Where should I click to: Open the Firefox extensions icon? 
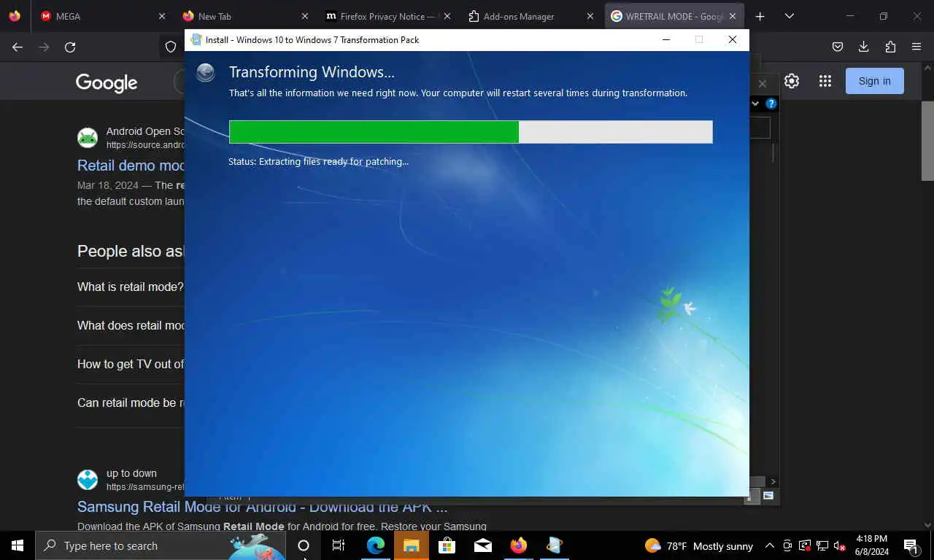(x=890, y=47)
